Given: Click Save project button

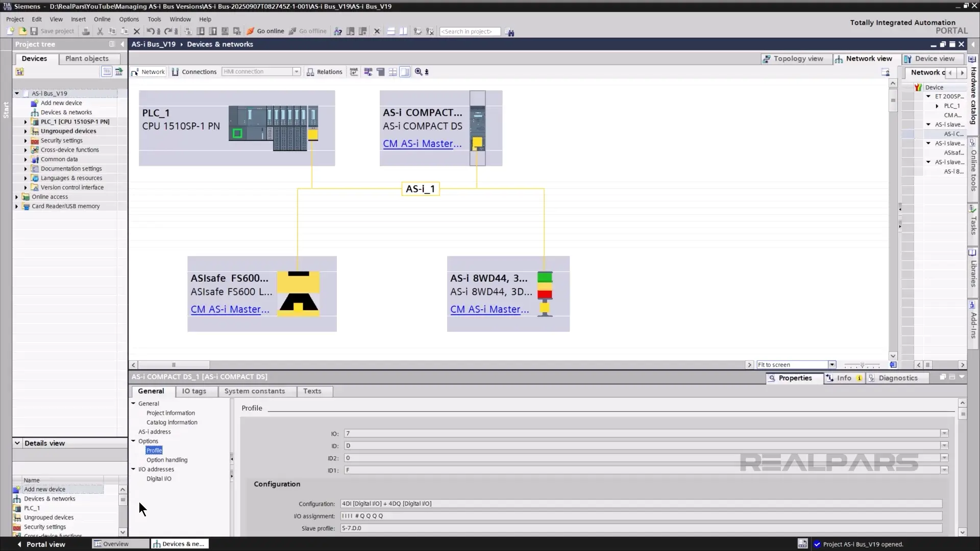Looking at the screenshot, I should point(52,31).
